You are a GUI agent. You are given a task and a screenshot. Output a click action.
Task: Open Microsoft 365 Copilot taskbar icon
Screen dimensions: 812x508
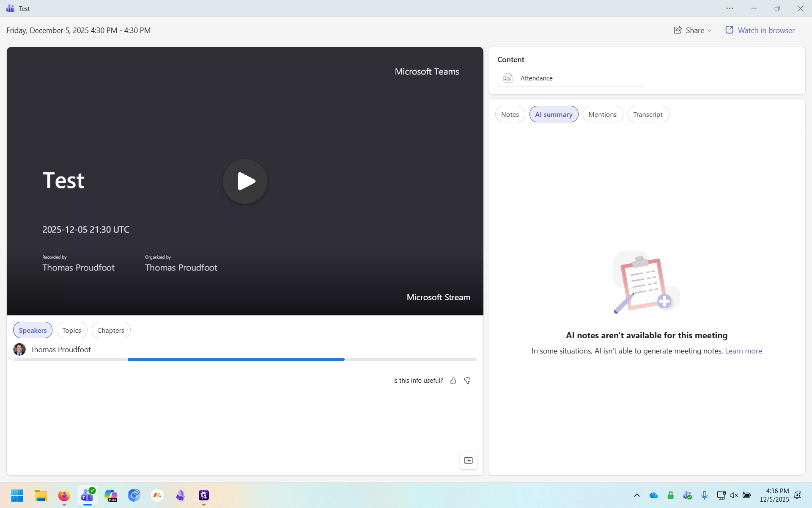pos(111,495)
